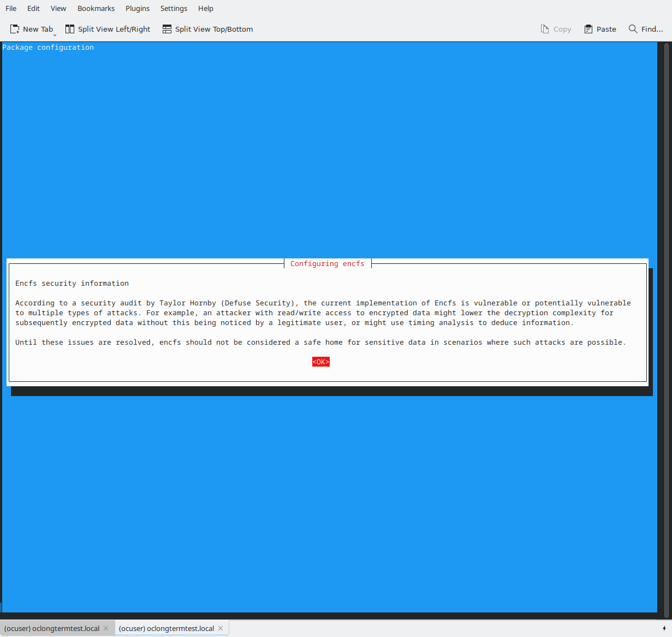Expand the New Tab dropdown arrow
Image resolution: width=672 pixels, height=637 pixels.
click(x=55, y=34)
